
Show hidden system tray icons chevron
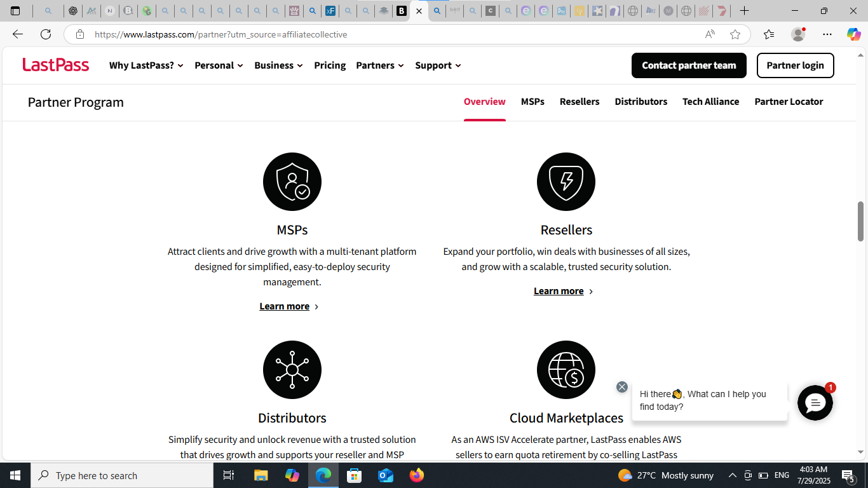[x=732, y=475]
